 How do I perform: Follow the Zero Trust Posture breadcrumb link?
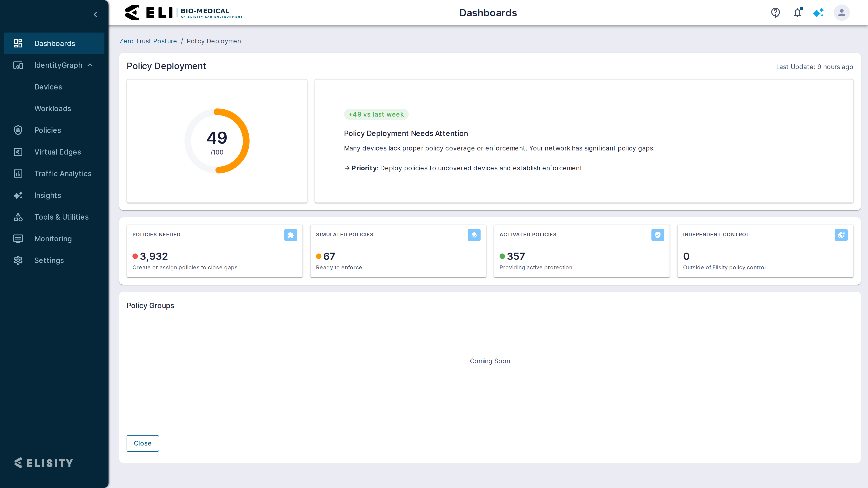coord(148,41)
